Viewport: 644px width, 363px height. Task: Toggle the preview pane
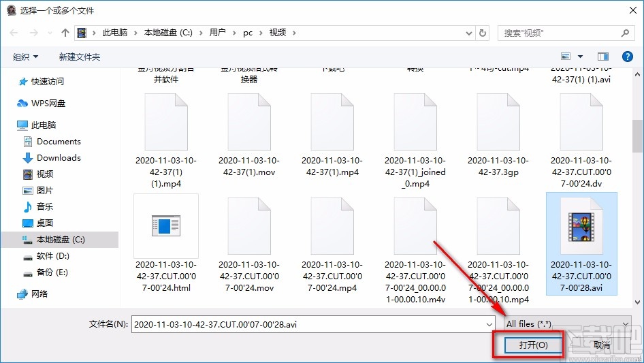pos(603,57)
